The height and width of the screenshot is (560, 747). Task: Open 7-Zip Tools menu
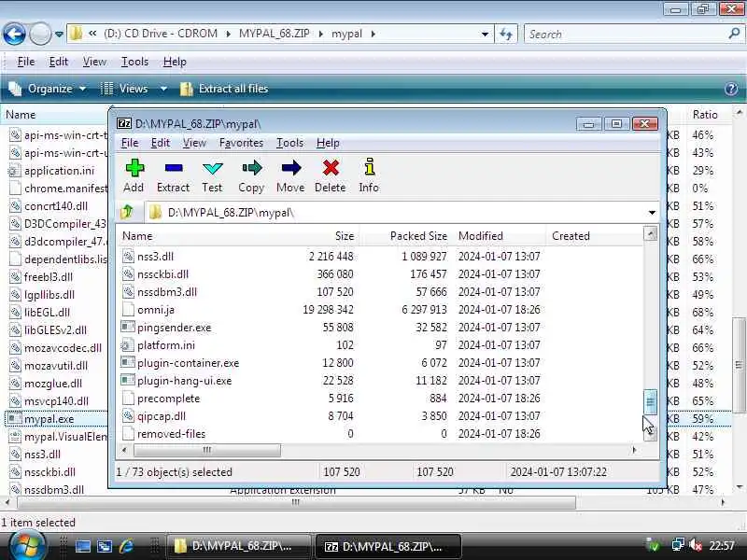[289, 143]
